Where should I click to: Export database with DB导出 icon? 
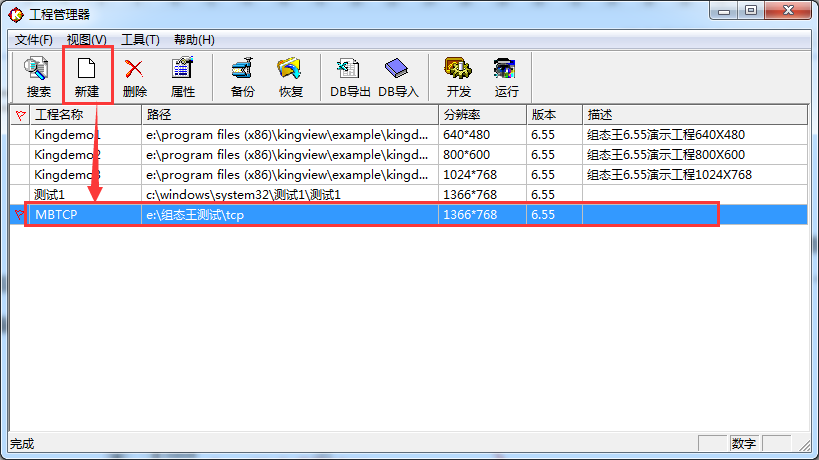tap(350, 77)
